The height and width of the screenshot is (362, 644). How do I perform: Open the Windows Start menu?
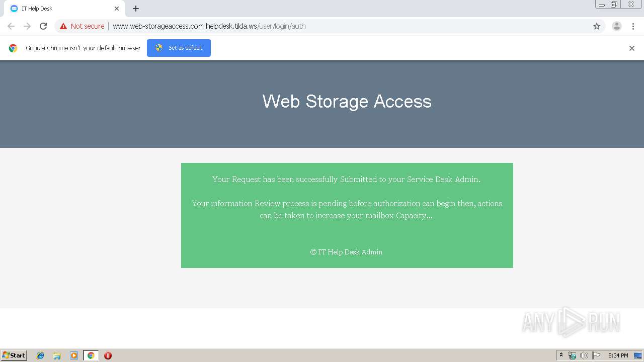pyautogui.click(x=14, y=355)
